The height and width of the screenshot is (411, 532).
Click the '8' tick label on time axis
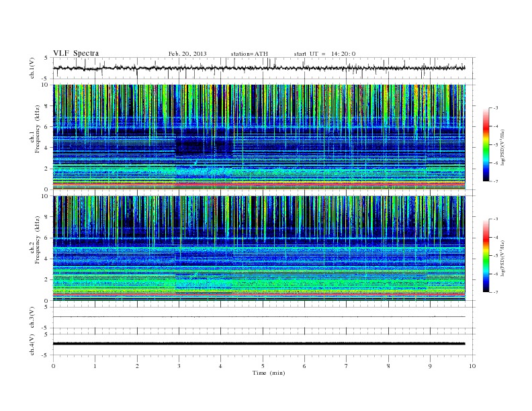coord(388,366)
